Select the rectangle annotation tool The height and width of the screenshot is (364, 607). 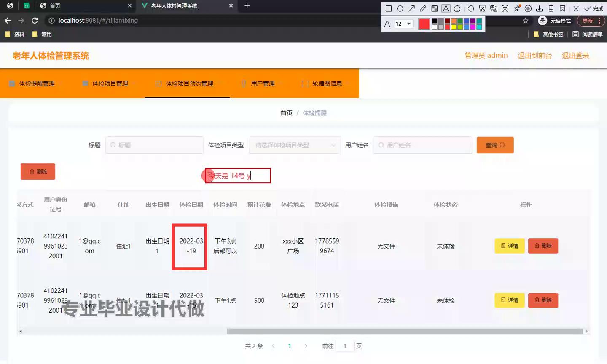click(389, 8)
